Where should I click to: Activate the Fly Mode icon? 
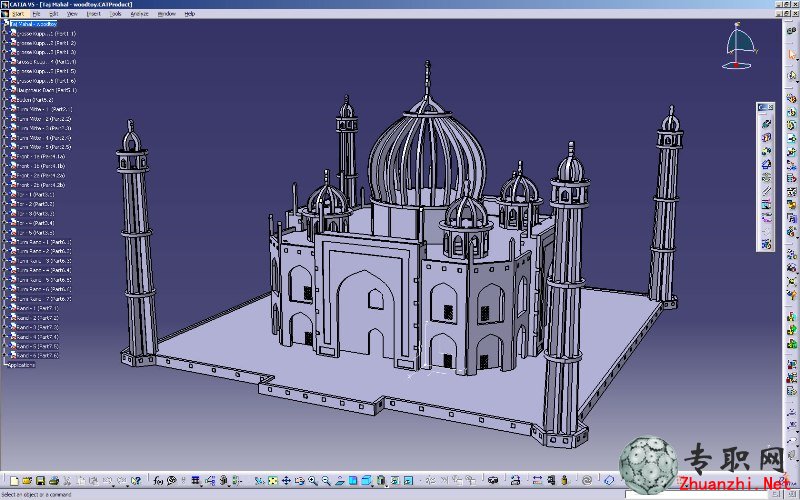259,481
